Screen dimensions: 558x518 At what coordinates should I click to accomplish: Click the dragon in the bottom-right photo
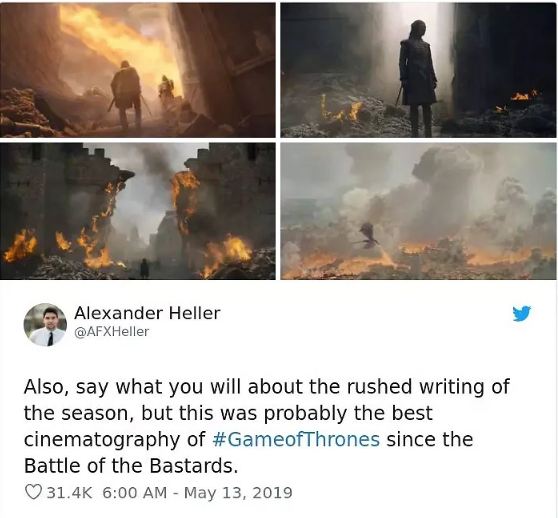coord(367,235)
